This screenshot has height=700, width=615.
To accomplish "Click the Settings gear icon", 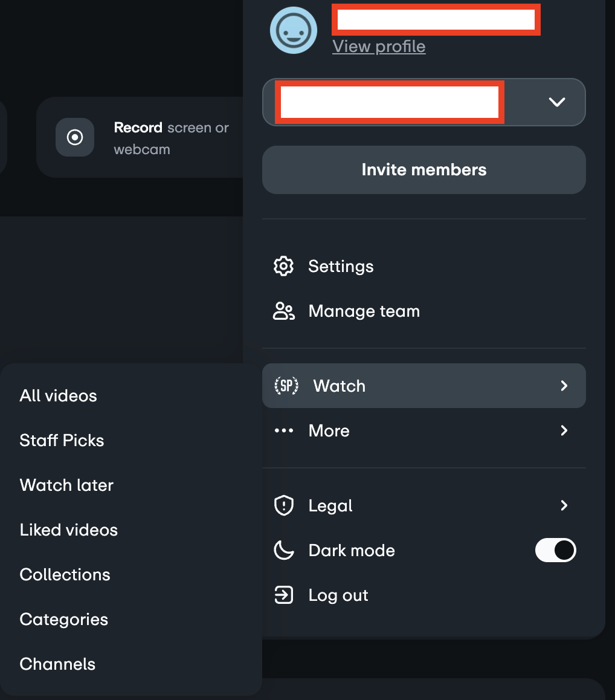I will (283, 267).
